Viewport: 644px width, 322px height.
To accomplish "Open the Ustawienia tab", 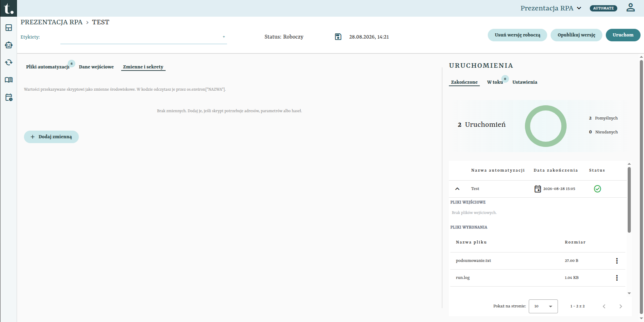I will [x=525, y=82].
